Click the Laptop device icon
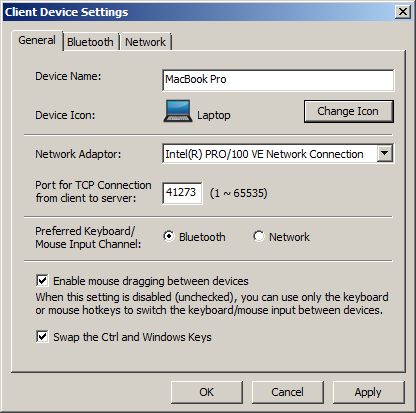Viewport: 416px width, 413px height. (178, 111)
